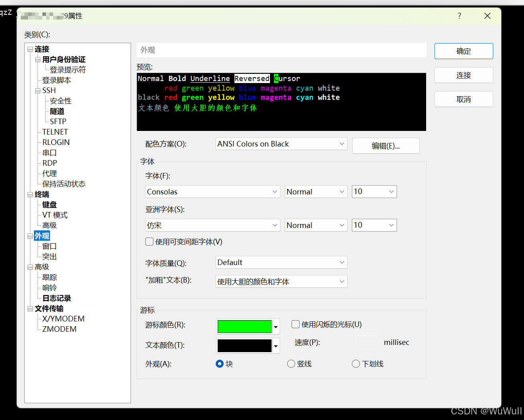This screenshot has width=524, height=420.
Task: Open the 代理 settings page
Action: (x=50, y=174)
